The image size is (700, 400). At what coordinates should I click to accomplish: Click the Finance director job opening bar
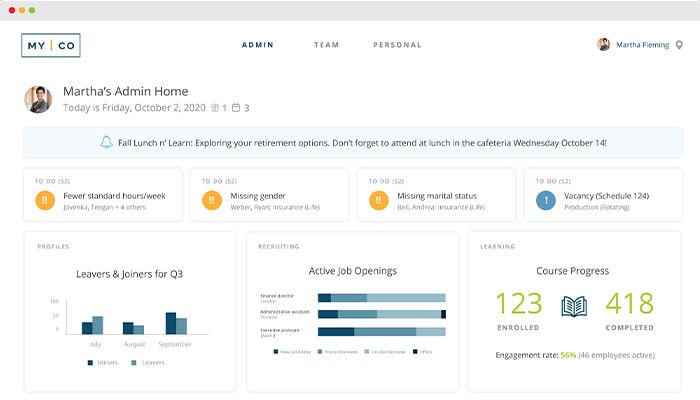click(381, 297)
